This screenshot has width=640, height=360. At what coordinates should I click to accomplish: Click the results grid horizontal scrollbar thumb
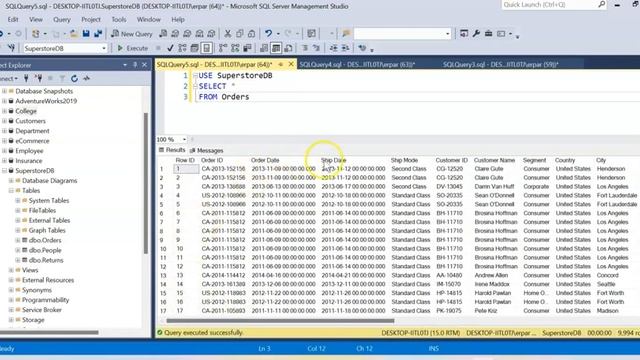pos(280,321)
